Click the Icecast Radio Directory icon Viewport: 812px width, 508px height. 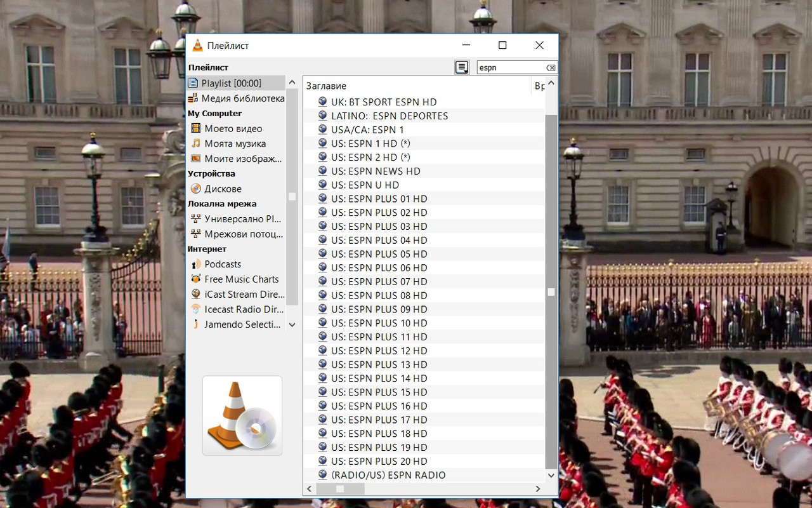(196, 309)
